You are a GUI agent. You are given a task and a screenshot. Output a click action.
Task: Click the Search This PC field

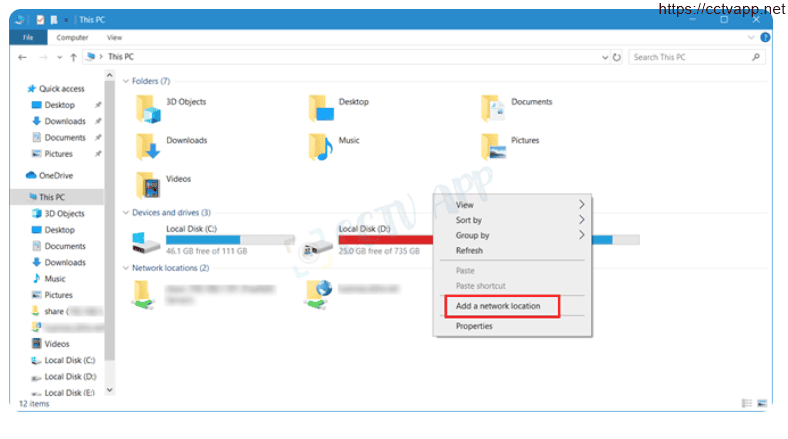tap(690, 58)
